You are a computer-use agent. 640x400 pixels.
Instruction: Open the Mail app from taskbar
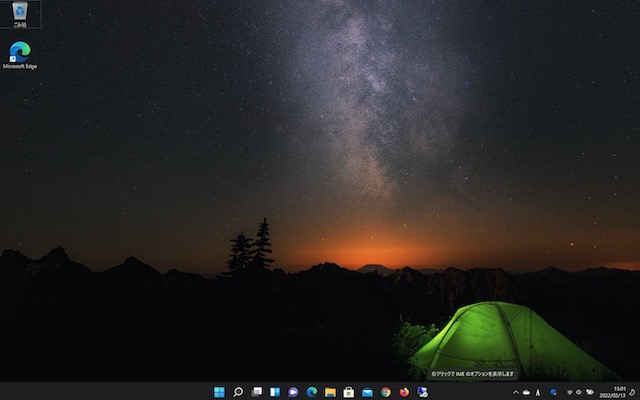[x=367, y=392]
